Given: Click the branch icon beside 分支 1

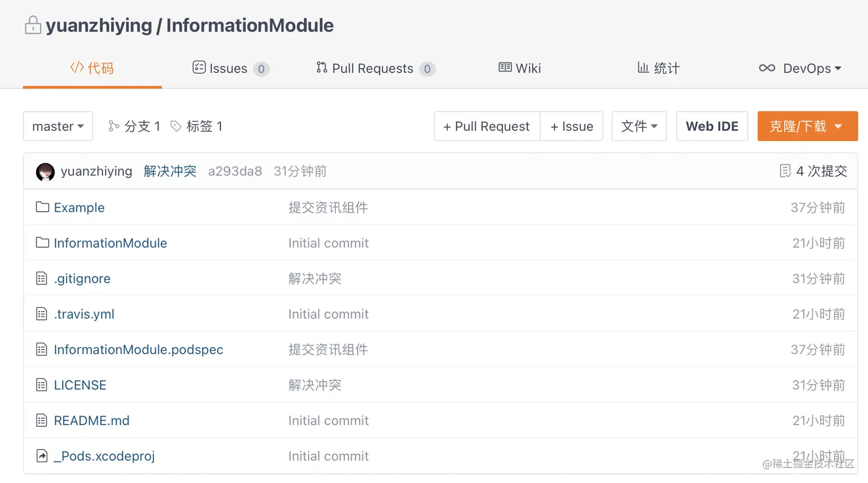Looking at the screenshot, I should click(114, 126).
